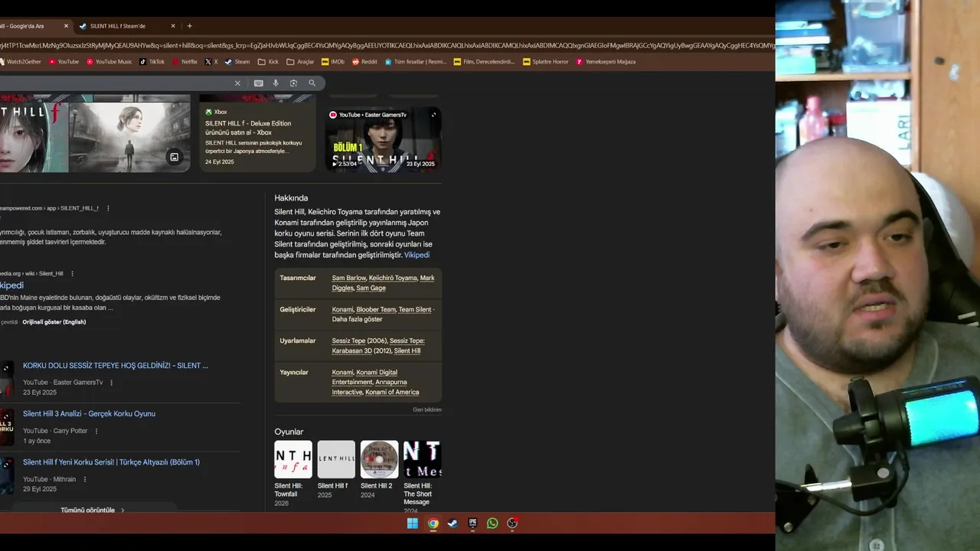Open the Keiichirō Toyama designer link
980x551 pixels.
[393, 278]
